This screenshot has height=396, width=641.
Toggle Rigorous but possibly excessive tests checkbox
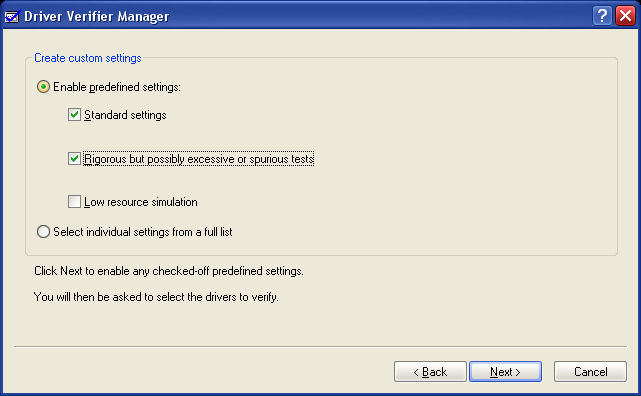pyautogui.click(x=74, y=159)
